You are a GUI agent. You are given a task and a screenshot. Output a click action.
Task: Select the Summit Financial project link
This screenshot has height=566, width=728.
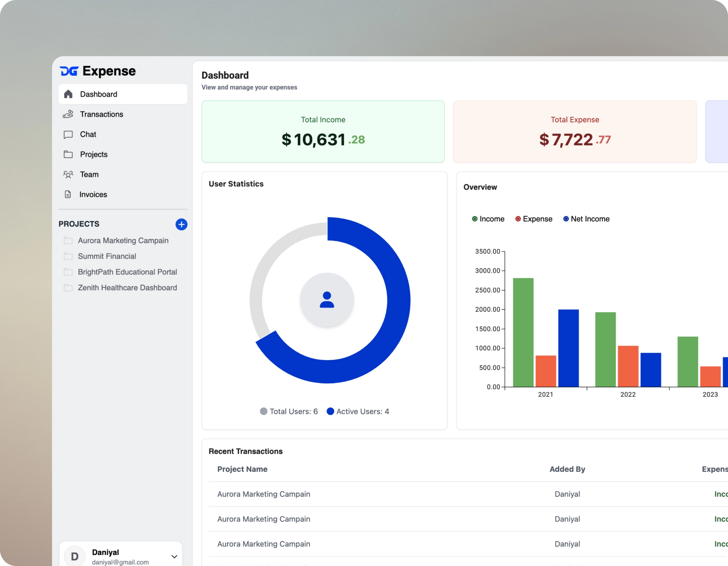107,256
